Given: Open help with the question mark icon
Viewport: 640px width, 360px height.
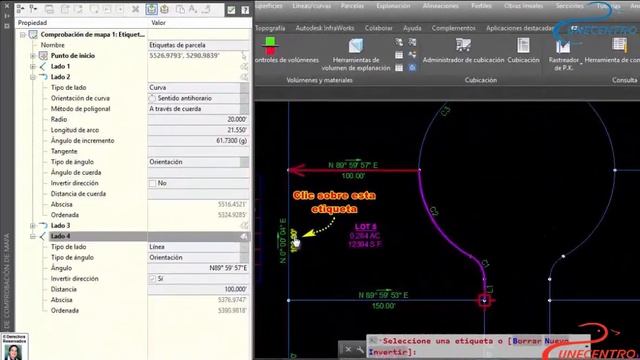Looking at the screenshot, I should 245,10.
